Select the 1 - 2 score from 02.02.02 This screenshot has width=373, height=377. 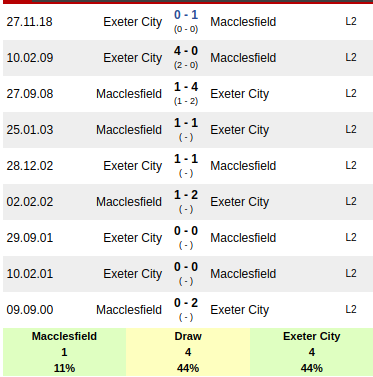(x=186, y=195)
